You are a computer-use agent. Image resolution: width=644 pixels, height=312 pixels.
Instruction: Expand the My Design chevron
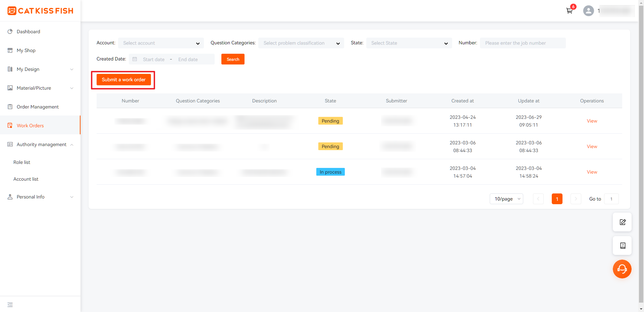pyautogui.click(x=72, y=69)
